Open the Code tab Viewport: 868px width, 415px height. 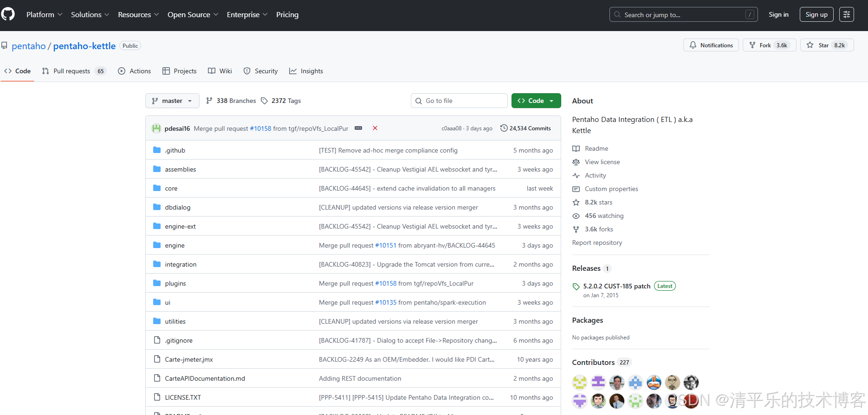tap(17, 71)
